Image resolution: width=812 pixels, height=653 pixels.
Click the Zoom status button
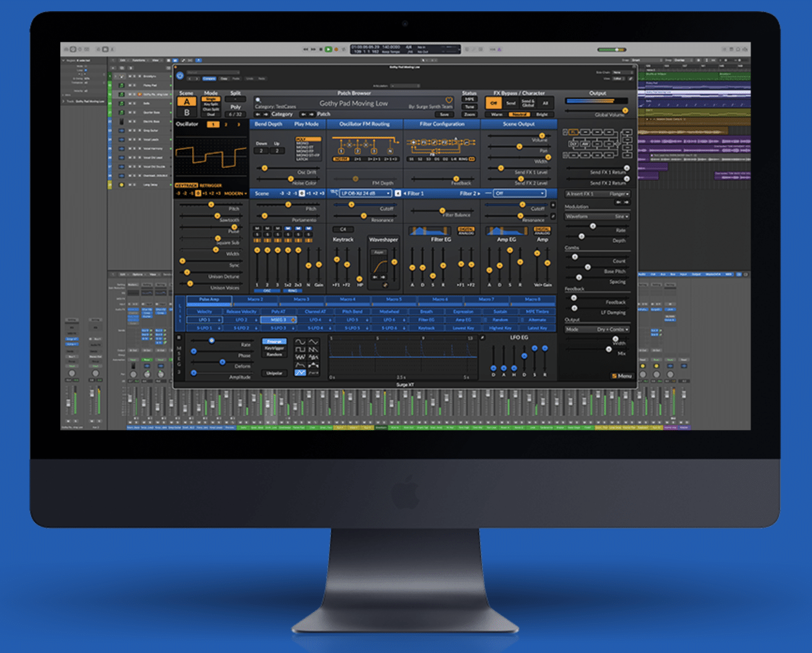coord(469,115)
